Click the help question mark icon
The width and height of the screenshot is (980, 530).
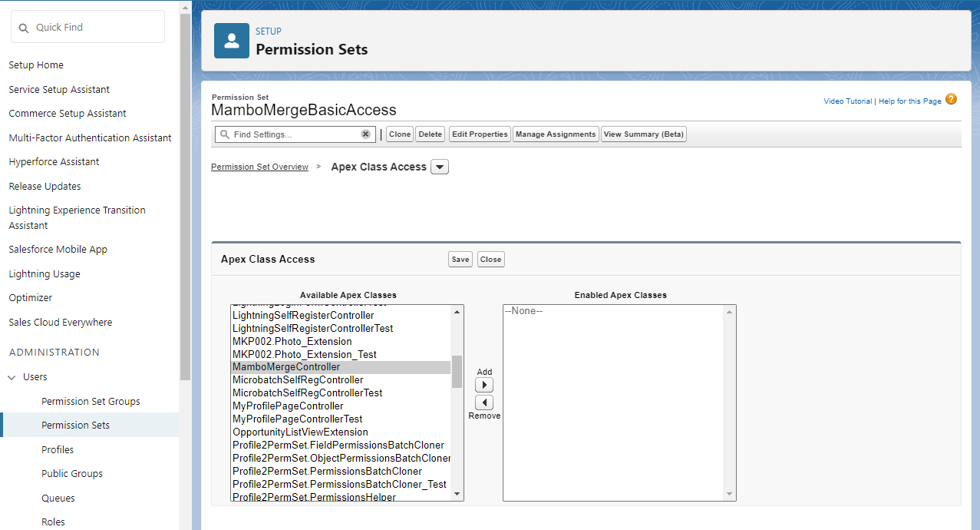click(951, 100)
